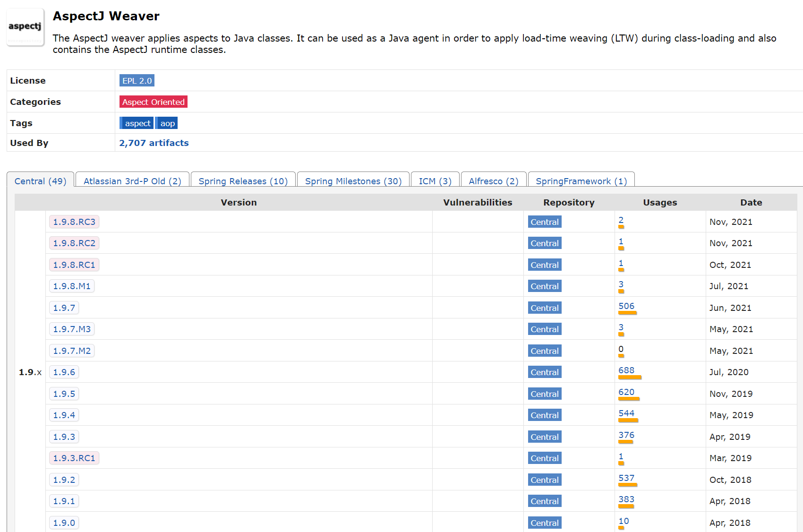Open version 1.9.0
The image size is (803, 532).
(64, 523)
